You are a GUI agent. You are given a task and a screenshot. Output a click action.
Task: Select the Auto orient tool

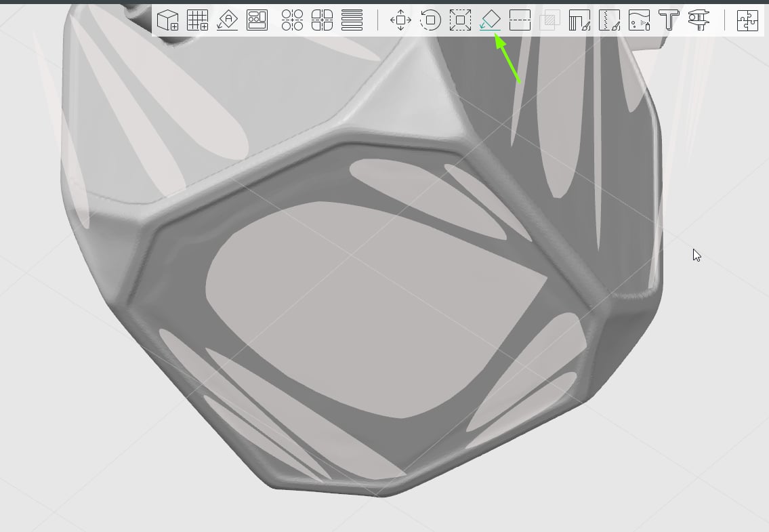pos(227,20)
